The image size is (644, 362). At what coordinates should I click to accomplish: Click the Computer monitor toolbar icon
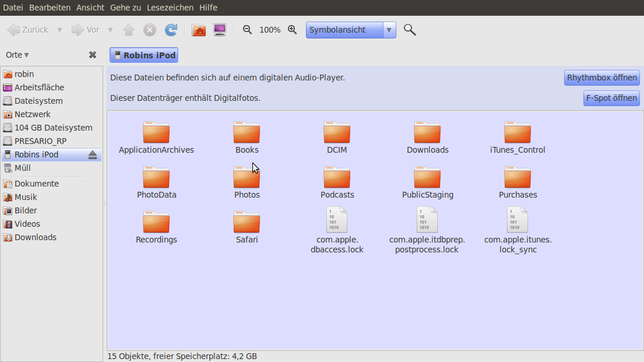point(220,30)
